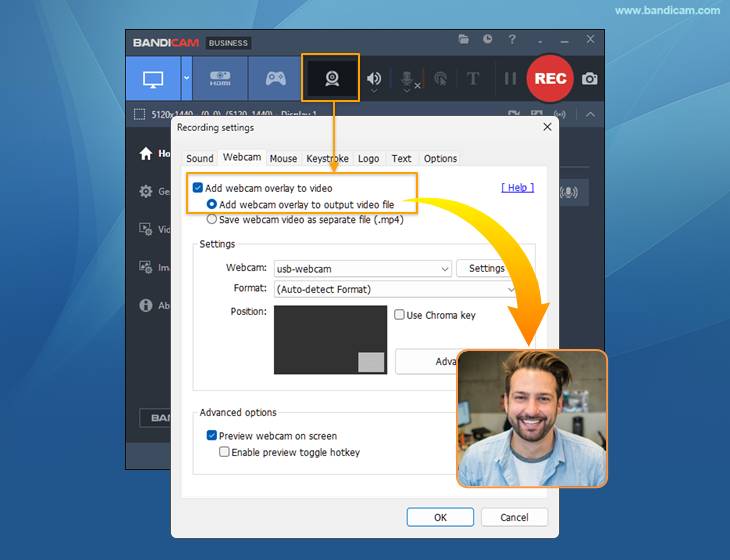This screenshot has width=730, height=560.
Task: Click the webcam preview thumbnail of man
Action: pos(532,418)
